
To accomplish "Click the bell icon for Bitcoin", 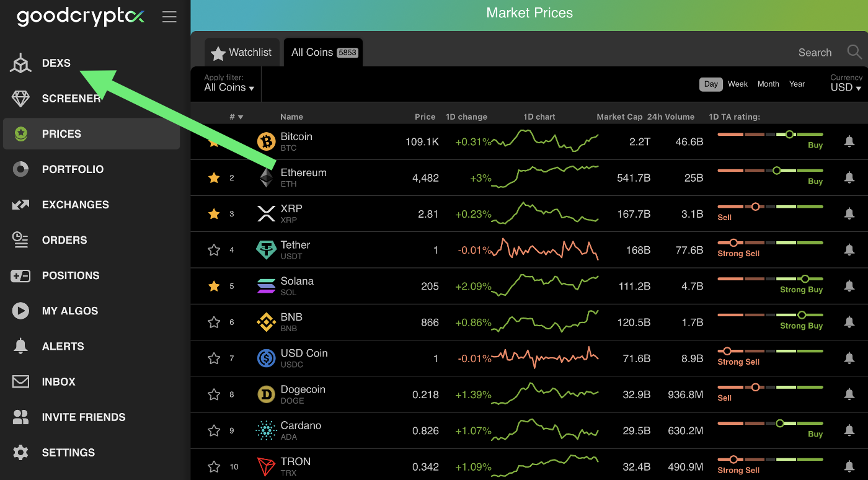I will pos(849,141).
